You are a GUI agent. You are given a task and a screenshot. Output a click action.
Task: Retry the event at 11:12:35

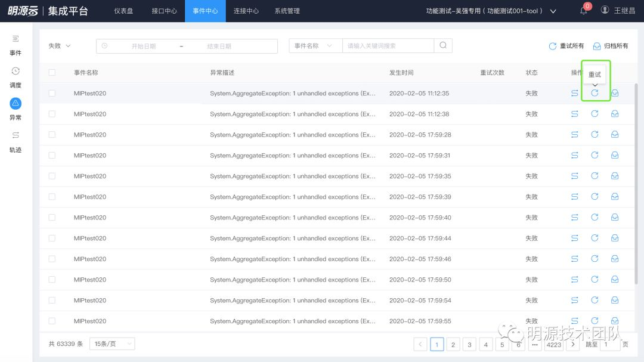[x=595, y=93]
